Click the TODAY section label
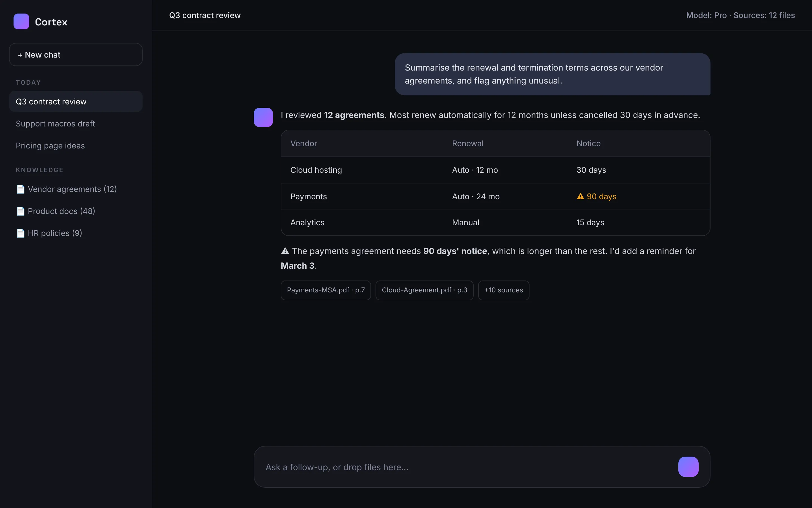 click(28, 82)
